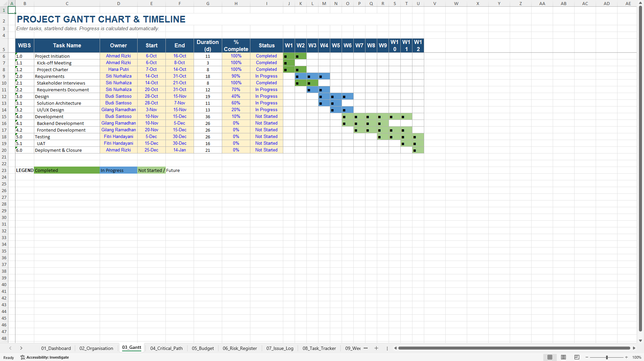Open Accessibility: Investigate status indicator
The height and width of the screenshot is (361, 644).
pos(45,357)
